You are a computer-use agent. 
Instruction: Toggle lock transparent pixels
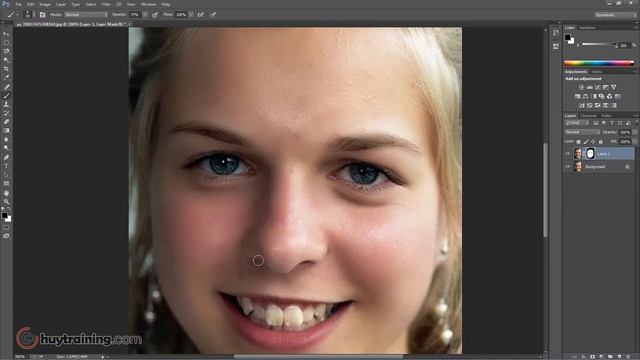click(578, 142)
